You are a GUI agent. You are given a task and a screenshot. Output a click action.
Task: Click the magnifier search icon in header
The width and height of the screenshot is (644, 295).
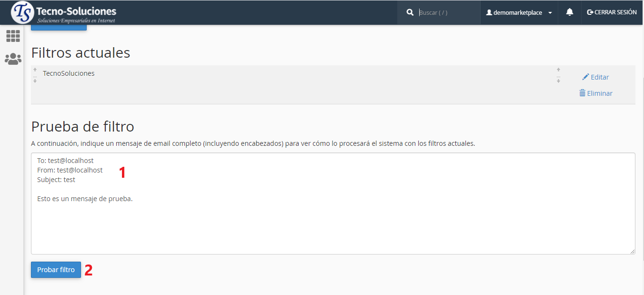pyautogui.click(x=410, y=12)
